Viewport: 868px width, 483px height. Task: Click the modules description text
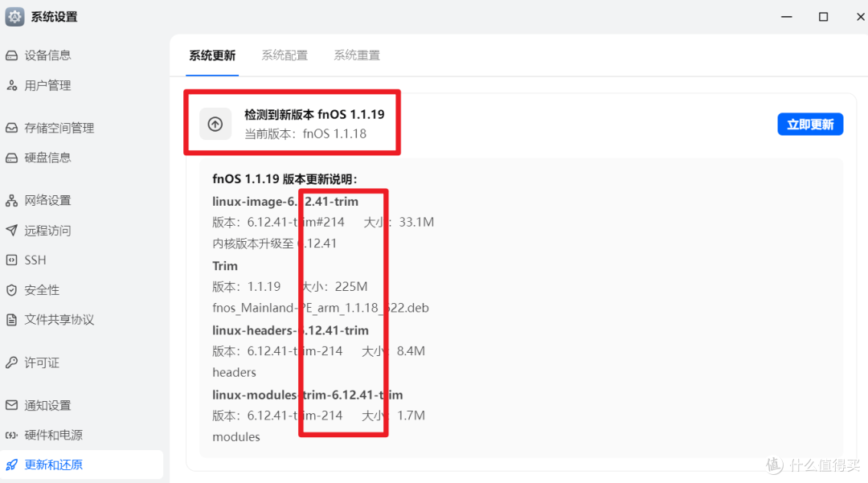[235, 437]
